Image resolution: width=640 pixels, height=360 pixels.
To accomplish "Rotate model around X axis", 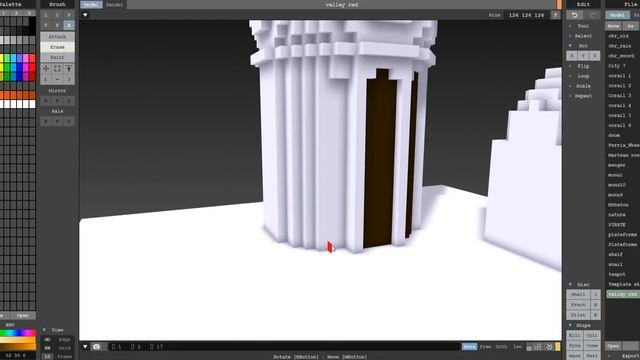I will click(x=572, y=56).
